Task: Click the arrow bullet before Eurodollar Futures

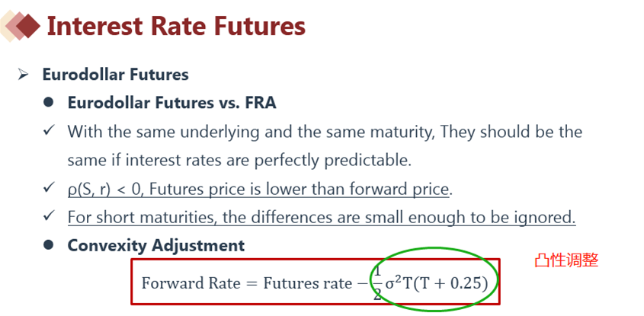Action: 23,75
